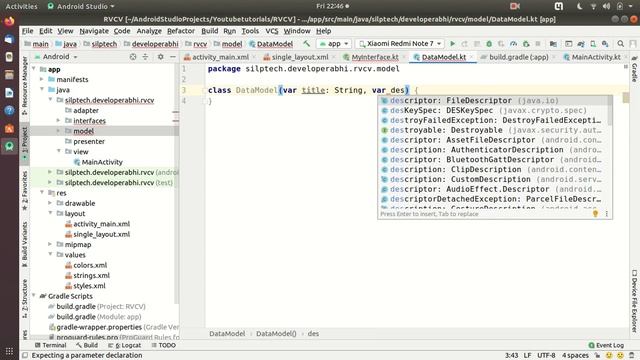
Task: Hide the Project panel with minus icon
Action: (x=173, y=57)
